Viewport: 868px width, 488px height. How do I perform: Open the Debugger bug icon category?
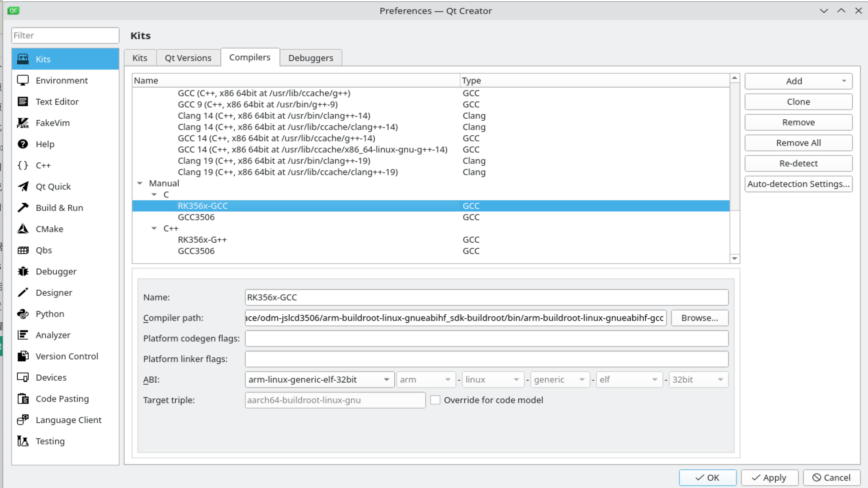pyautogui.click(x=23, y=272)
